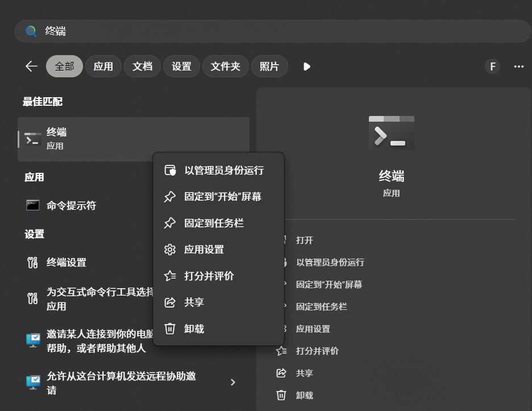Click 打分并评价 in the right panel

pos(317,351)
